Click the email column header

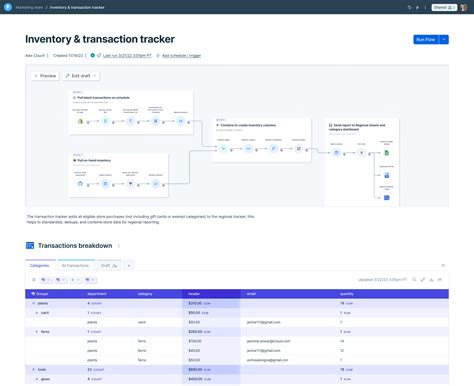tap(251, 294)
